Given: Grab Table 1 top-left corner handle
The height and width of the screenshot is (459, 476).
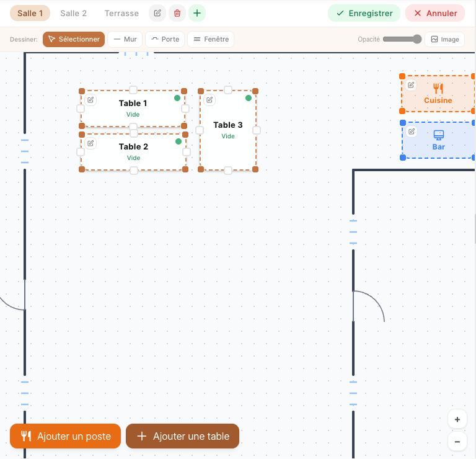Looking at the screenshot, I should coord(82,91).
